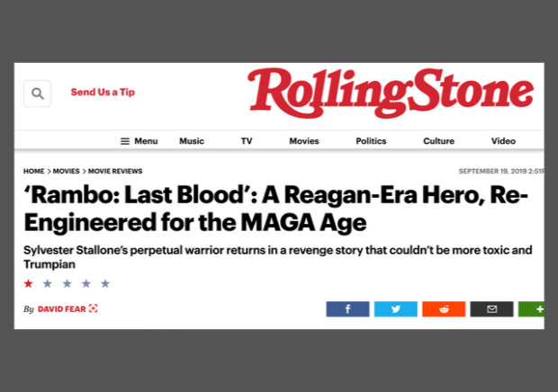Click the Rolling Stone logo
The height and width of the screenshot is (392, 558).
click(391, 94)
